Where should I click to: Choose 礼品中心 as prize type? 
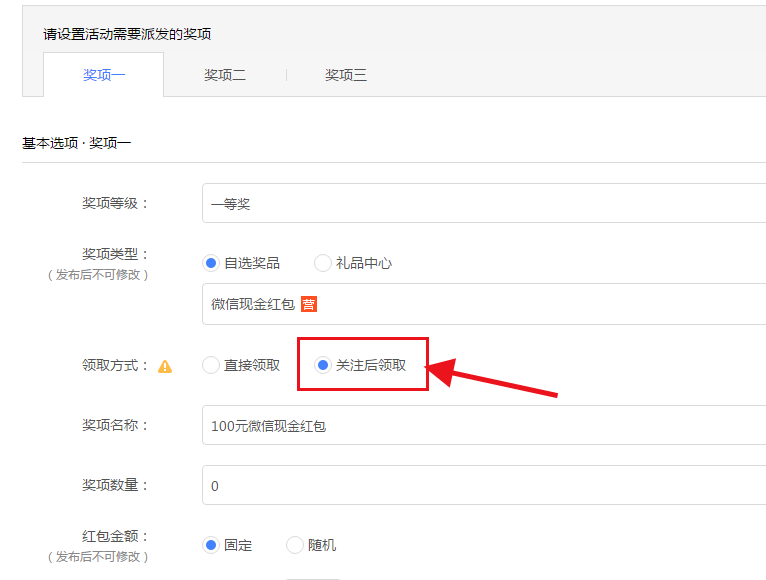tap(323, 263)
